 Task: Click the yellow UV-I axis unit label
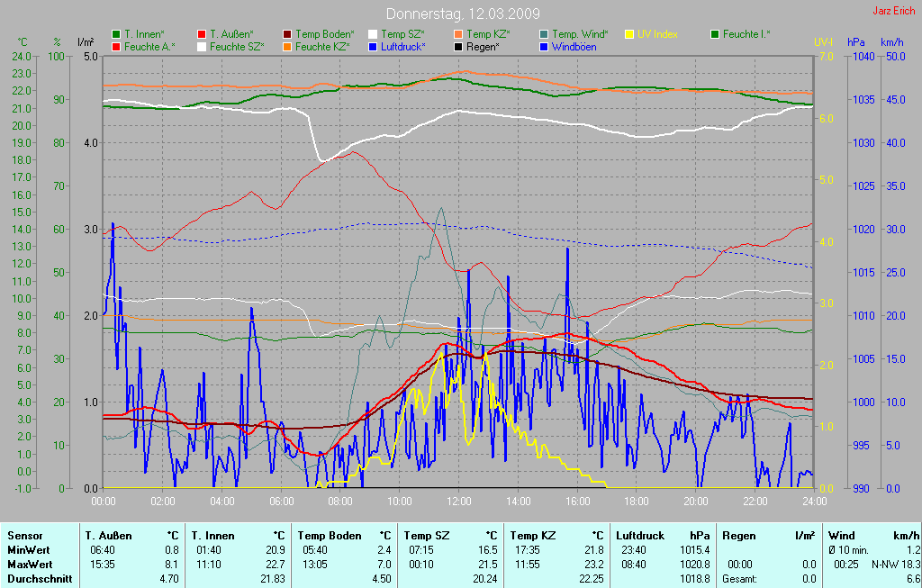point(823,42)
